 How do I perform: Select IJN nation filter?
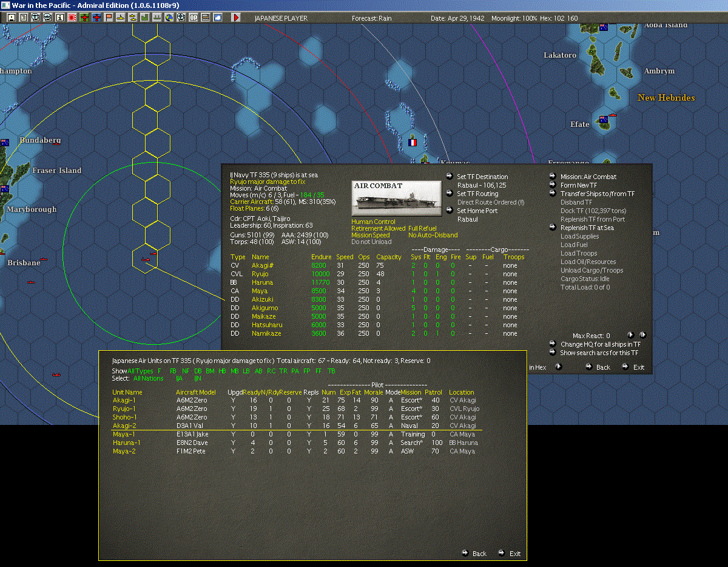198,378
